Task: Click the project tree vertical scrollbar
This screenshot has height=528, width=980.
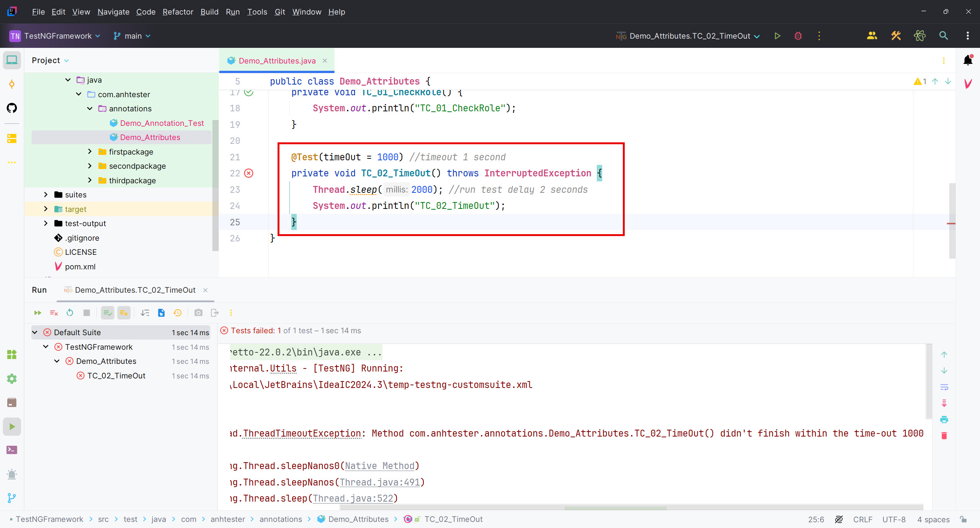Action: [215, 185]
